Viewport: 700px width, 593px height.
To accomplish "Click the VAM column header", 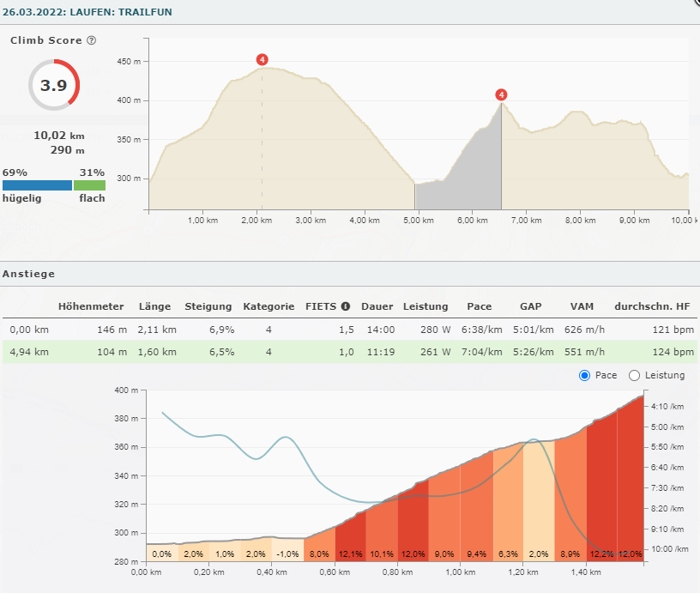I will click(582, 306).
